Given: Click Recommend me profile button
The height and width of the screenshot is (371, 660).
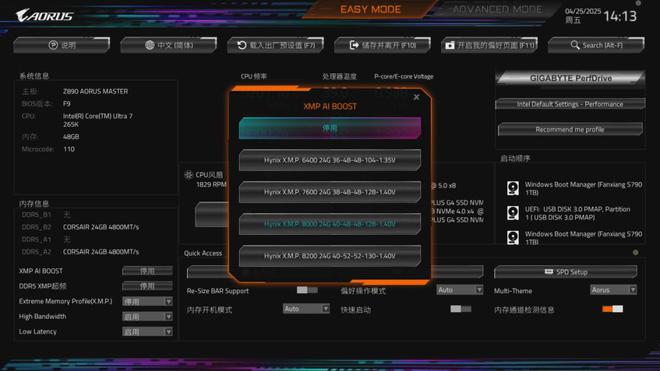Looking at the screenshot, I should [570, 129].
